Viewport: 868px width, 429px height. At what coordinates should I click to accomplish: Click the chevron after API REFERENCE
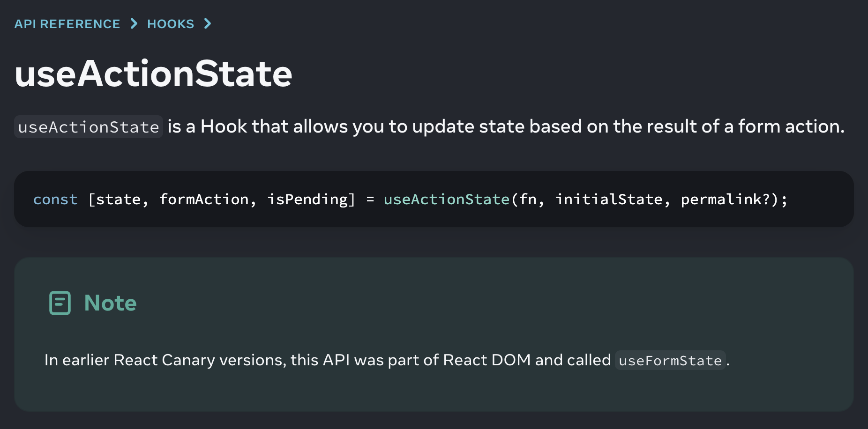click(x=134, y=23)
